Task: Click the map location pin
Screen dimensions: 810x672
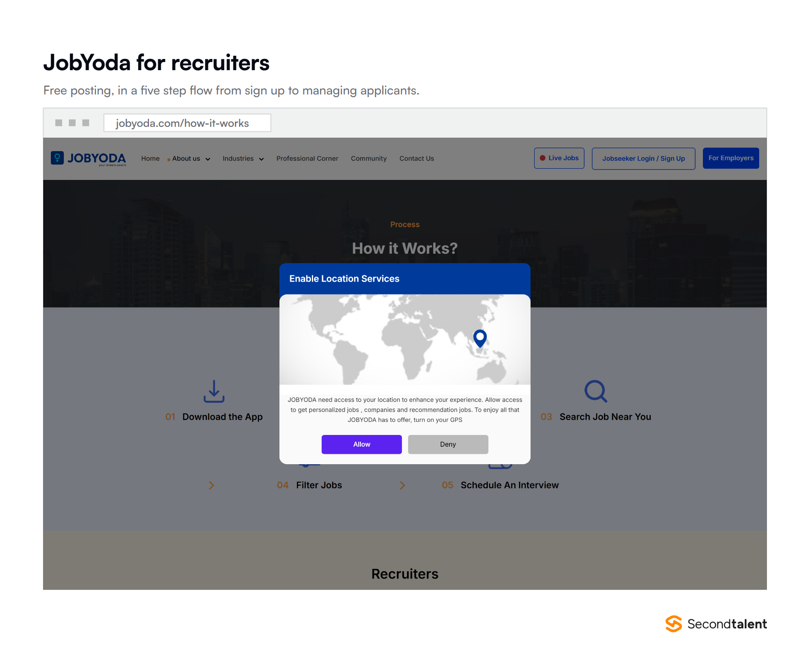Action: (480, 338)
